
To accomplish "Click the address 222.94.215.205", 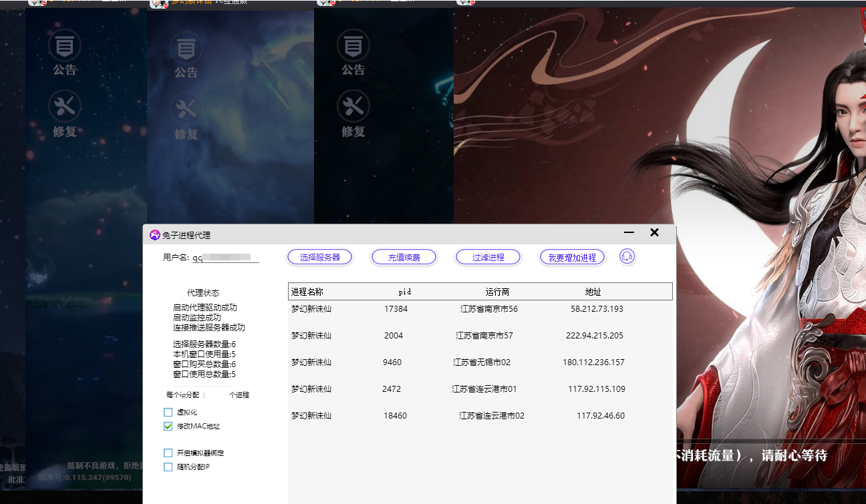I will [595, 336].
